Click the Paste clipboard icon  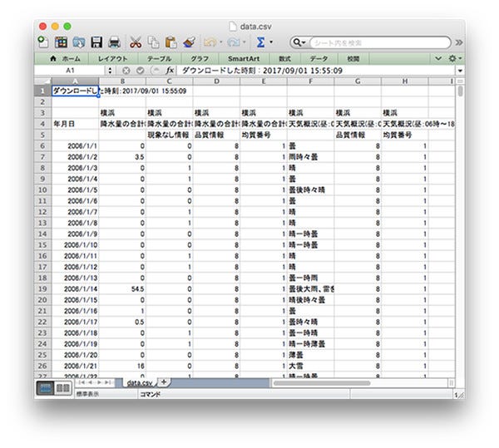point(170,42)
